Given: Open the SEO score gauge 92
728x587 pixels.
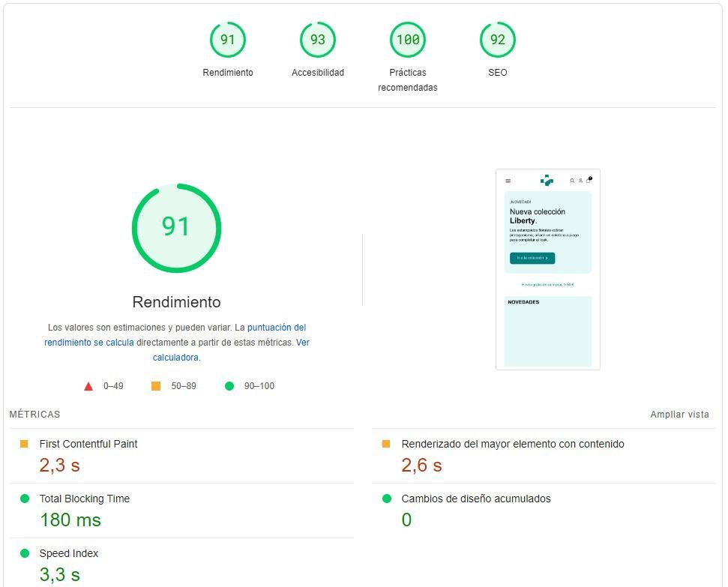Looking at the screenshot, I should point(498,40).
